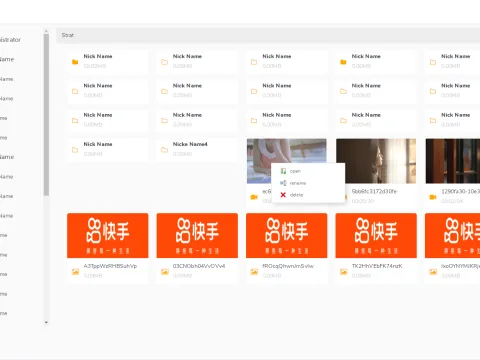Open the Nicke Name4 folder
The width and height of the screenshot is (480, 360).
197,149
